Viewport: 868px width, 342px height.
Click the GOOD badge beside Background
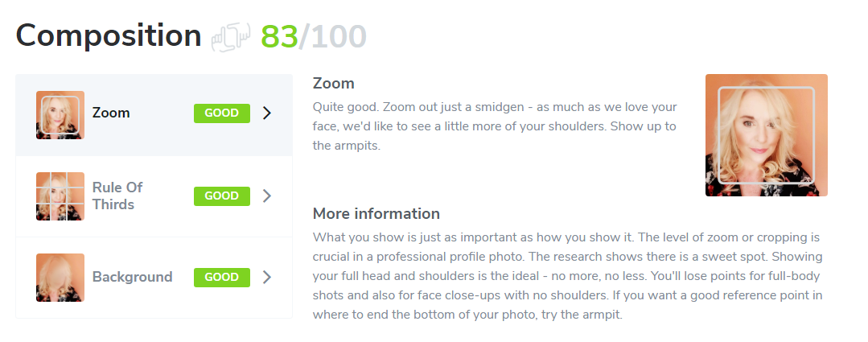[221, 277]
